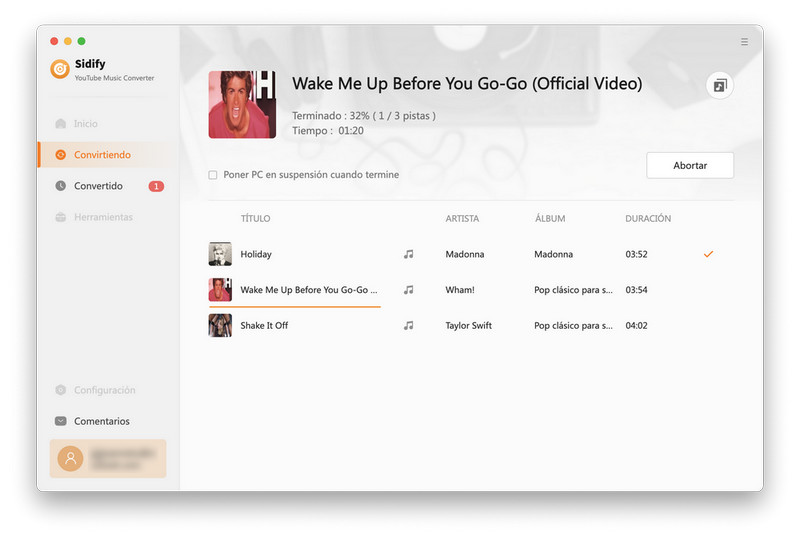This screenshot has height=540, width=800.
Task: Click artist name Wham!
Action: 460,290
